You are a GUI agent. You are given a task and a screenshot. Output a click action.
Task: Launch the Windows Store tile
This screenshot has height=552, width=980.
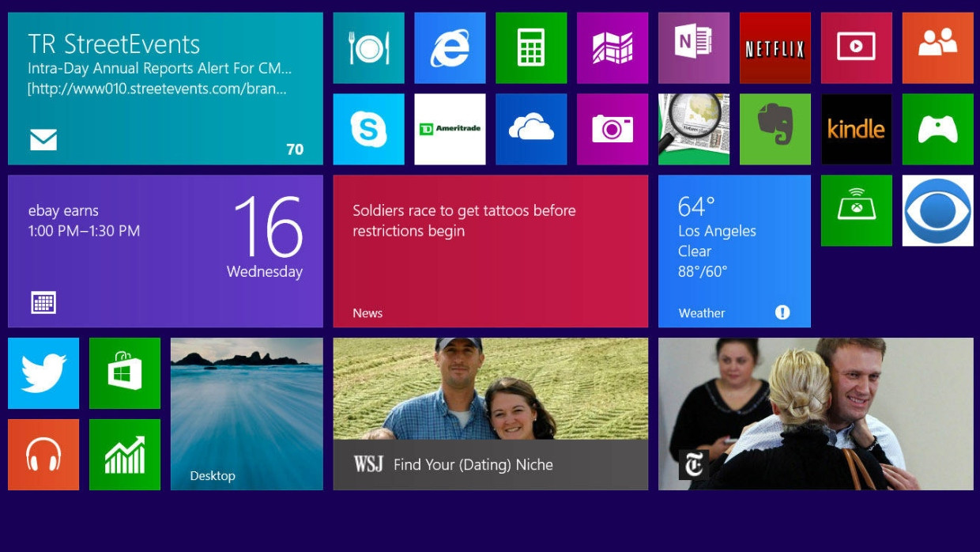(x=125, y=373)
